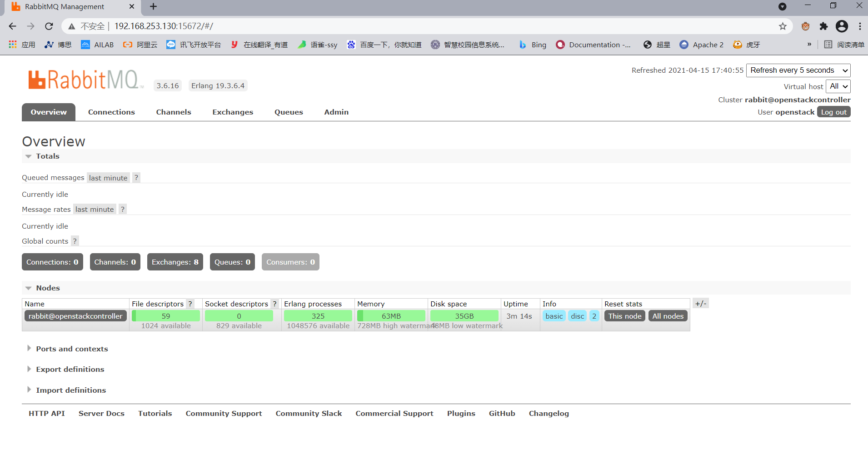Open the rabbit@openstackcontroller node link
The height and width of the screenshot is (450, 868).
coord(75,316)
